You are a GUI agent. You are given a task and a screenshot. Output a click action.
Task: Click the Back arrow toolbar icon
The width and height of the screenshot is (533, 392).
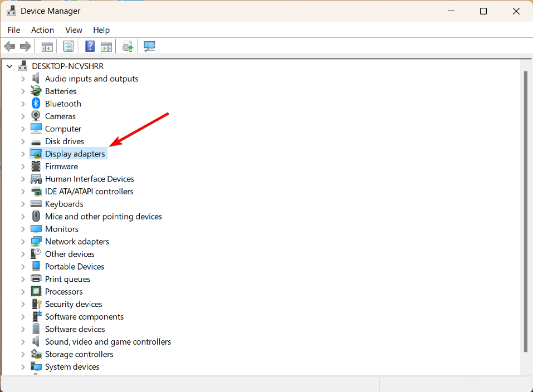coord(9,46)
